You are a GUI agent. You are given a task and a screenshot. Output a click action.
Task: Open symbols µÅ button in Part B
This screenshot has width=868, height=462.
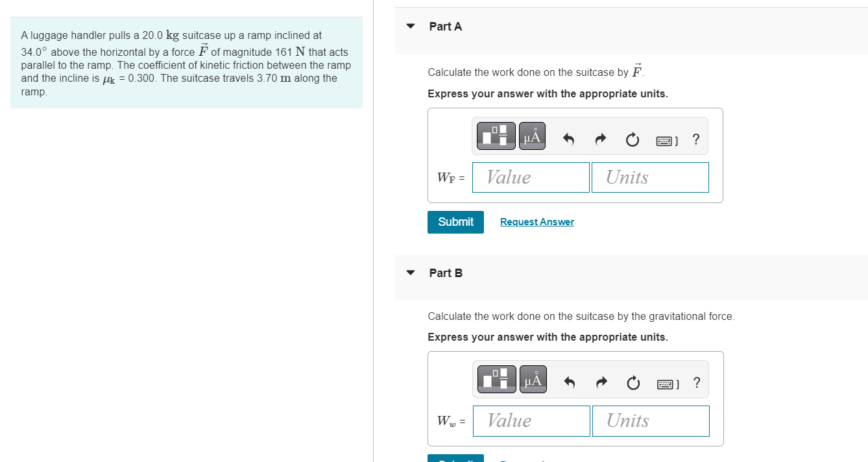pos(533,380)
